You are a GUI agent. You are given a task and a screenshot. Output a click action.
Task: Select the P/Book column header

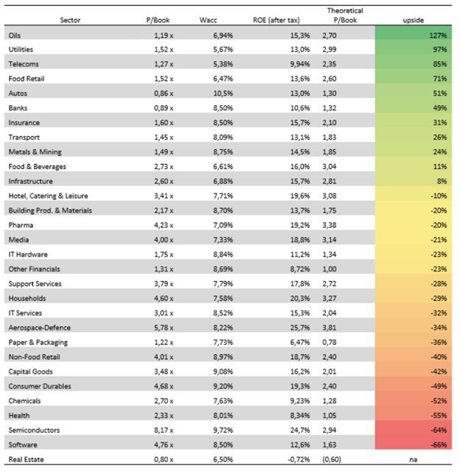click(158, 21)
